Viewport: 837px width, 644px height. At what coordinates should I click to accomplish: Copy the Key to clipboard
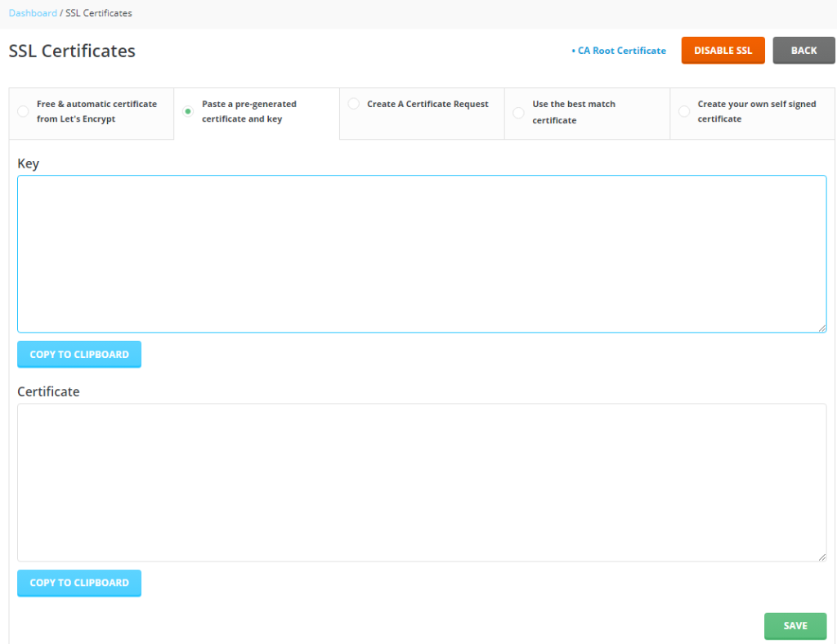pyautogui.click(x=78, y=354)
